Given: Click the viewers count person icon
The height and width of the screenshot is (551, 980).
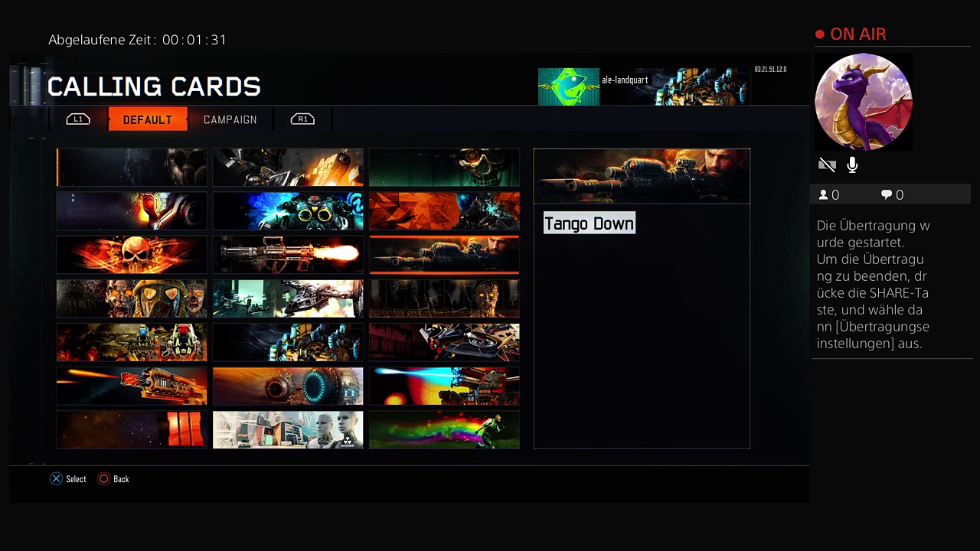Looking at the screenshot, I should click(x=823, y=195).
